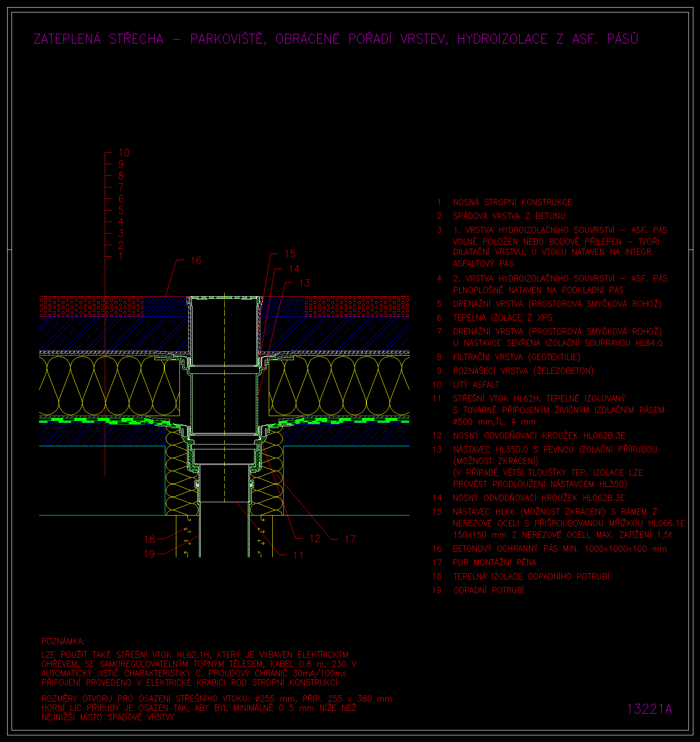The width and height of the screenshot is (700, 742).
Task: Click callout number 13 right of the drain
Action: [304, 283]
